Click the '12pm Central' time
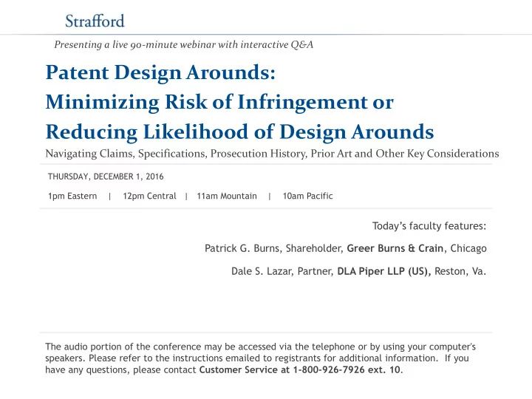This screenshot has width=532, height=399. click(x=149, y=196)
